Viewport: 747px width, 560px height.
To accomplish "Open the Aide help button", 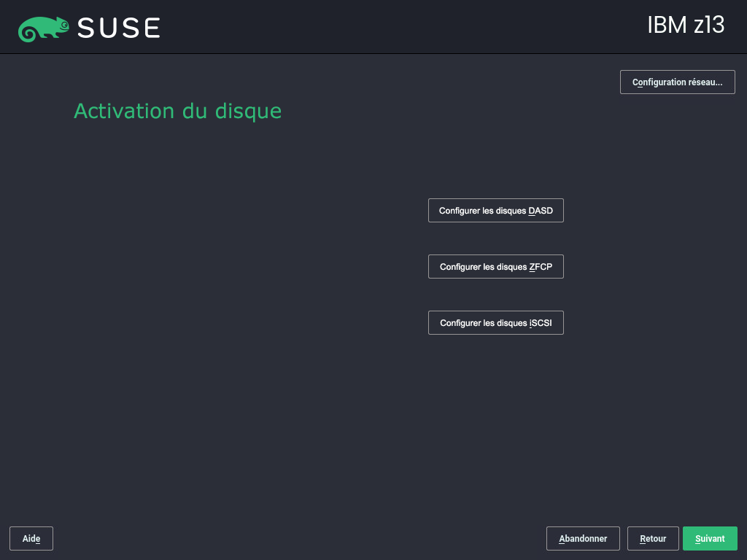I will click(x=31, y=539).
